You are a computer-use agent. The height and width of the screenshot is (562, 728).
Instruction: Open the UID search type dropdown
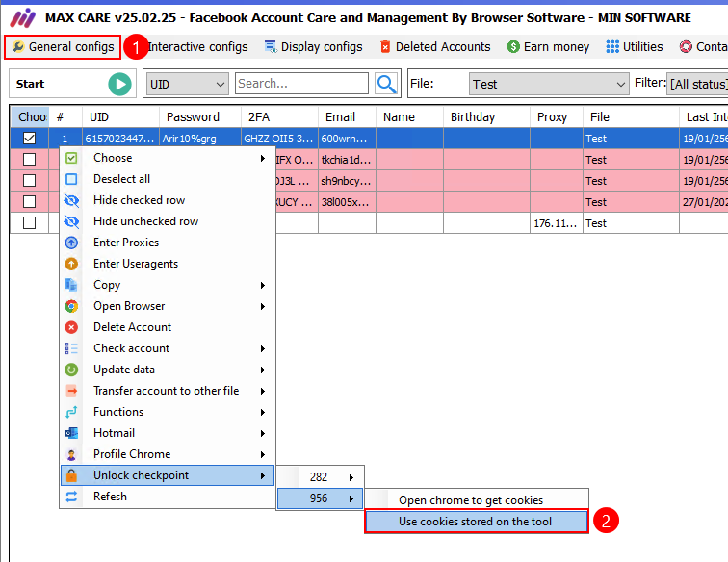187,84
